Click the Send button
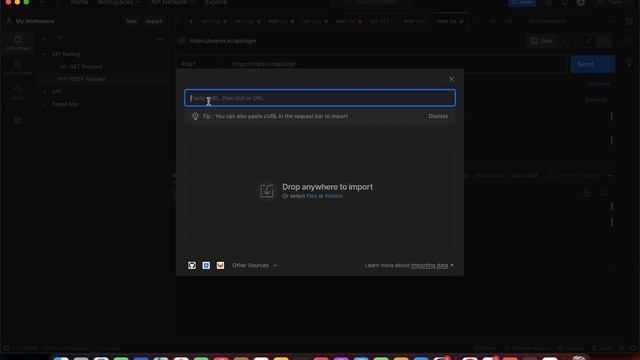Image resolution: width=640 pixels, height=360 pixels. tap(585, 64)
